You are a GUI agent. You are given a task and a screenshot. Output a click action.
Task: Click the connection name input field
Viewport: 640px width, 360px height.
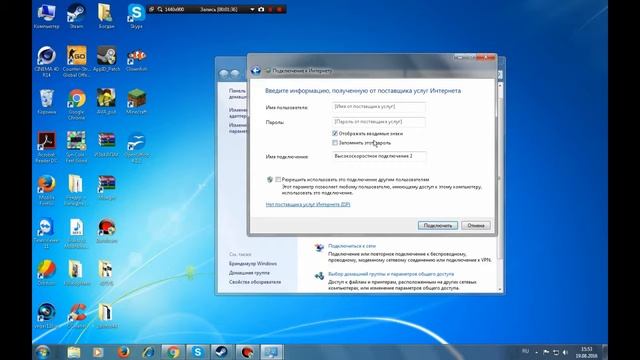pyautogui.click(x=379, y=156)
